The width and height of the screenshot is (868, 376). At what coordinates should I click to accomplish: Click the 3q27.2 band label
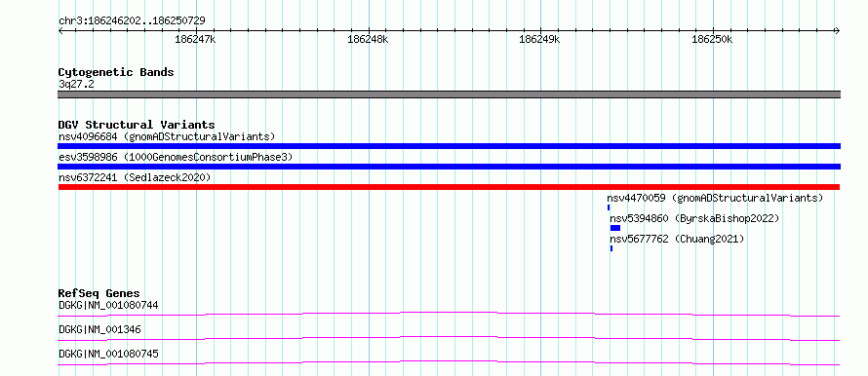point(76,85)
